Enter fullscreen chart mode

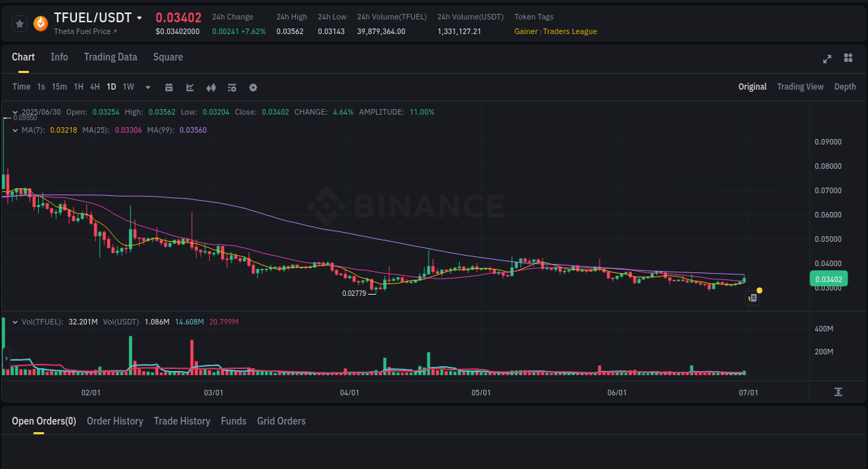click(x=826, y=59)
